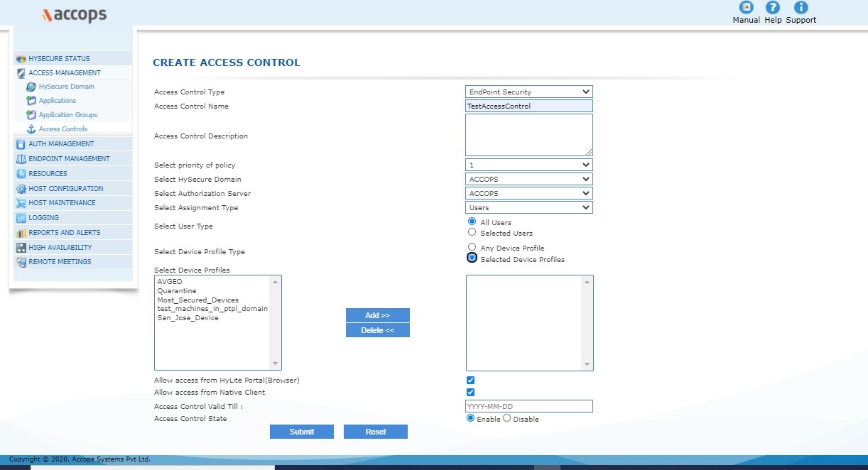Click the selected device profiles list scrollbar
Image resolution: width=868 pixels, height=470 pixels.
pos(587,323)
